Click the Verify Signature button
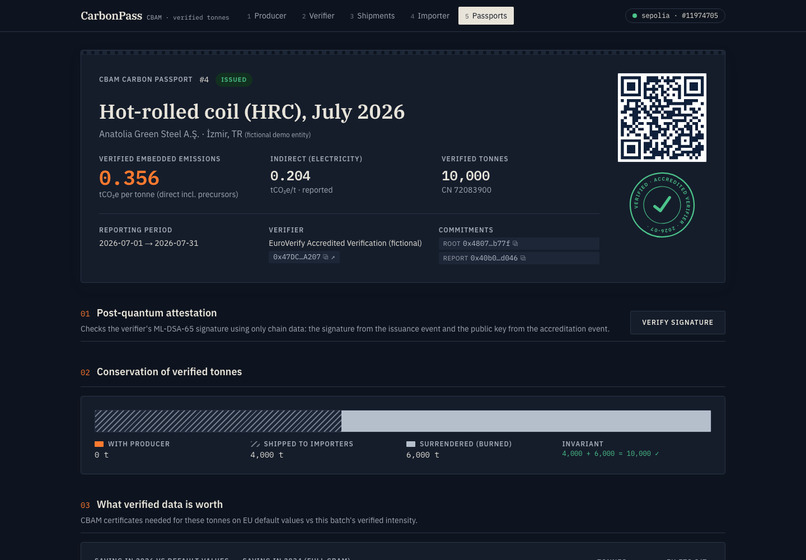806x560 pixels. click(677, 322)
